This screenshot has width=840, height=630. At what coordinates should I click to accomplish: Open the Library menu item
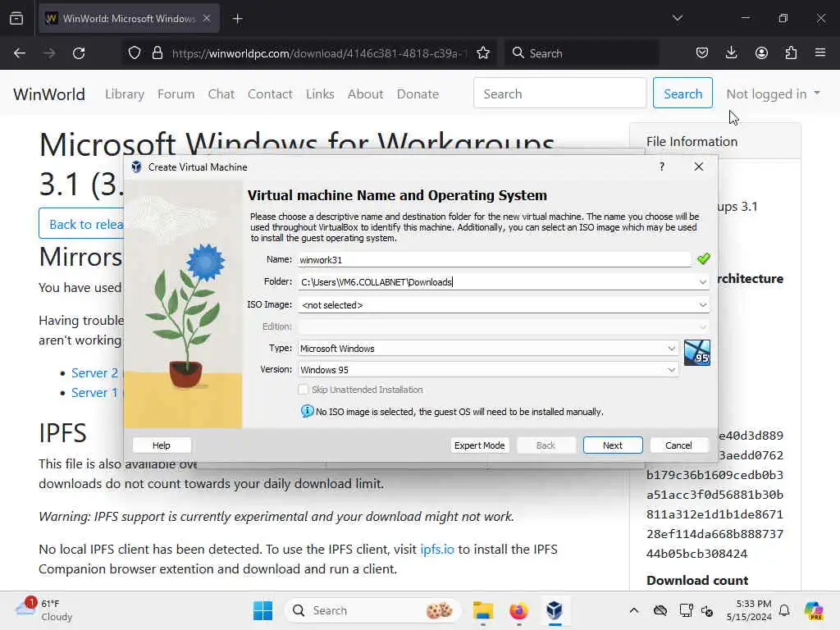pyautogui.click(x=125, y=94)
